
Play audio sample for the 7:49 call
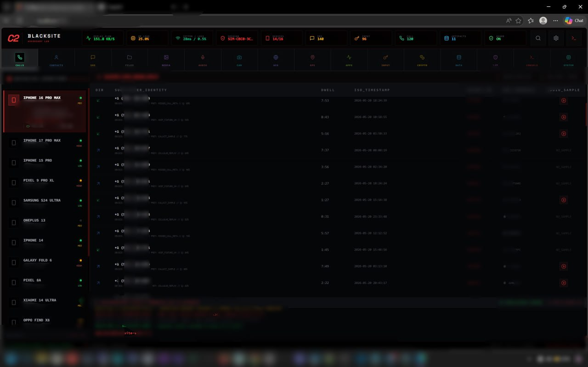564,266
